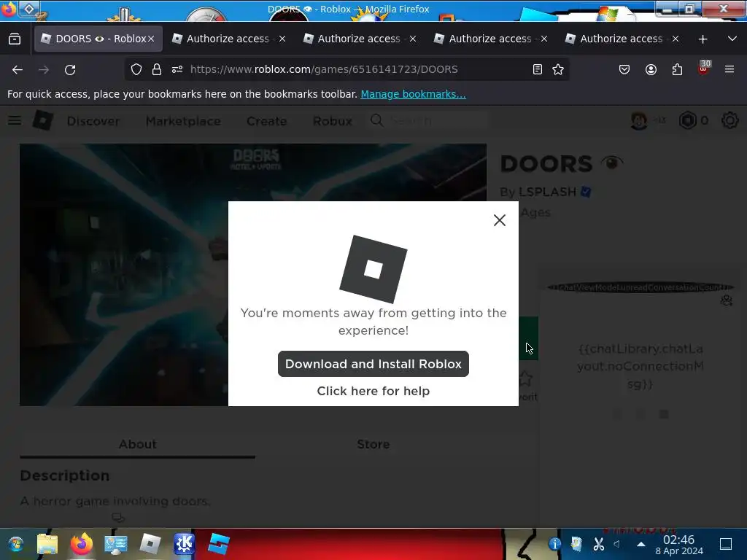
Task: Toggle reader view for this page
Action: 538,69
